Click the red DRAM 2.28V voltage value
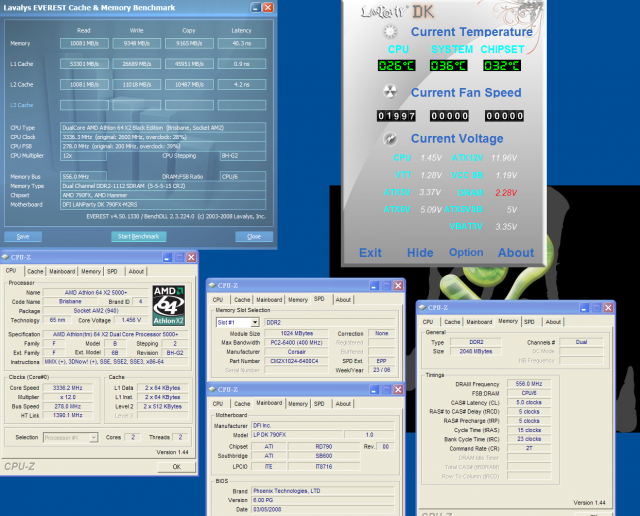Image resolution: width=640 pixels, height=516 pixels. pos(506,193)
